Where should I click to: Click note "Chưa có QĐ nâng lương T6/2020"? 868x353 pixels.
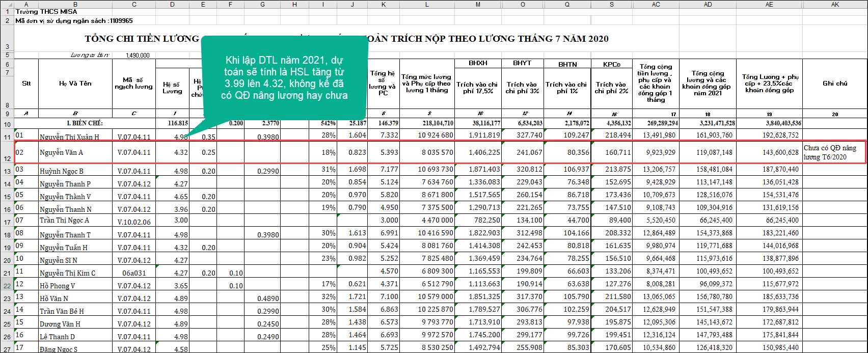click(x=835, y=152)
